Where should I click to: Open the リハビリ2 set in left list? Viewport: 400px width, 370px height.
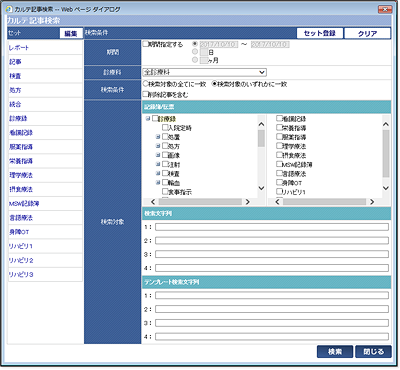tap(45, 260)
